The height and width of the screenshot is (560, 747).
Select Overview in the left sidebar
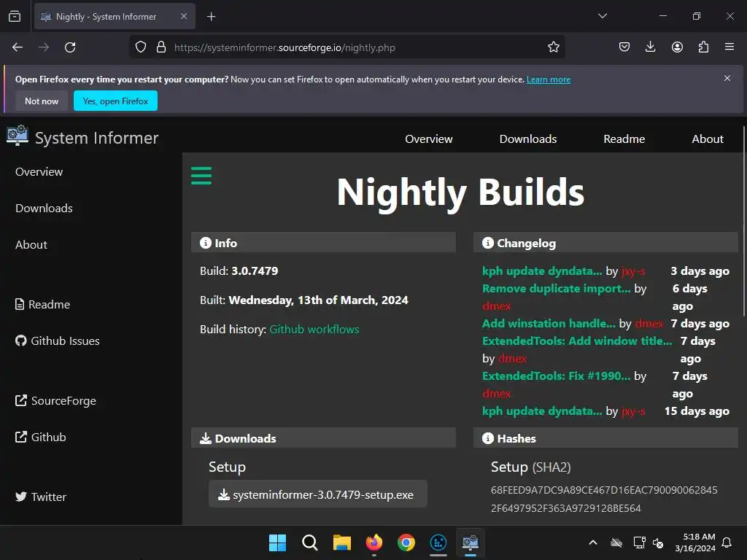[x=39, y=172]
